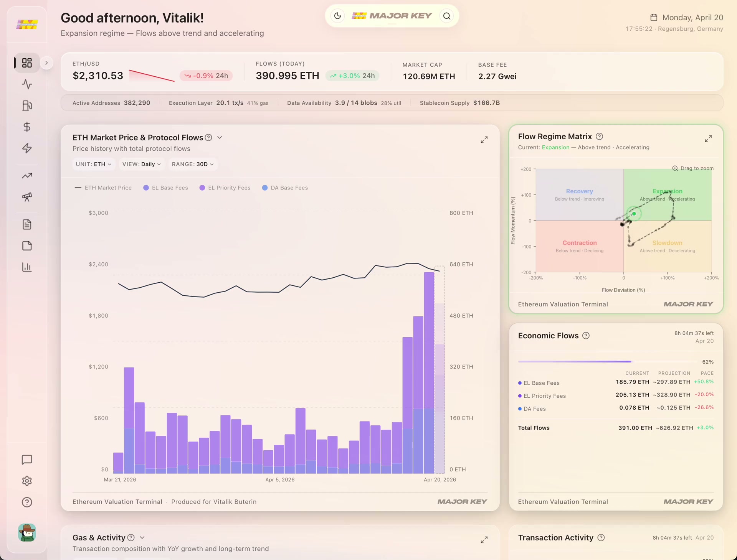Click the tallest bar in flows chart

coord(429,372)
